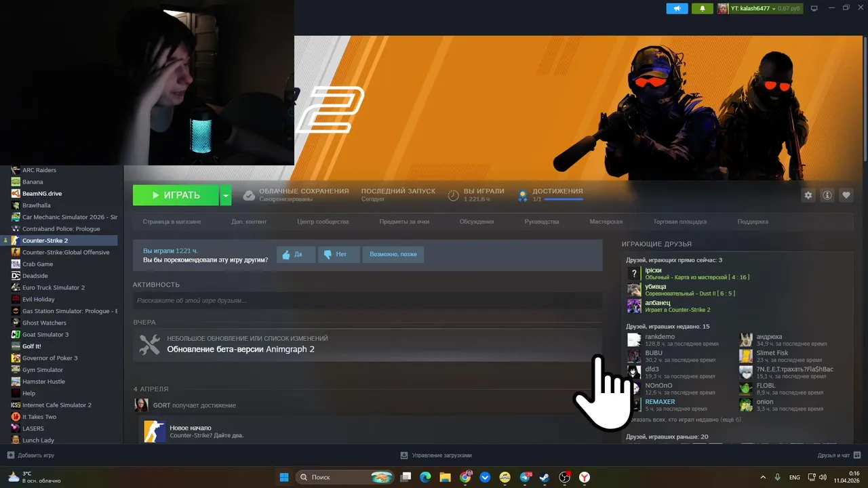Click the Deadside game icon
Screen dimensions: 868x488
16,276
